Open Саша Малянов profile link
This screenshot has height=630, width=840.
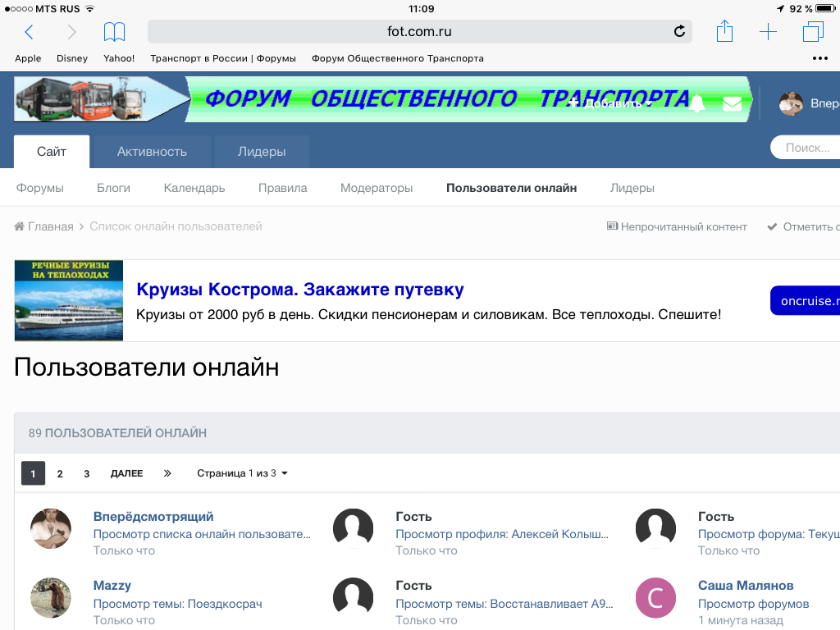pos(745,586)
